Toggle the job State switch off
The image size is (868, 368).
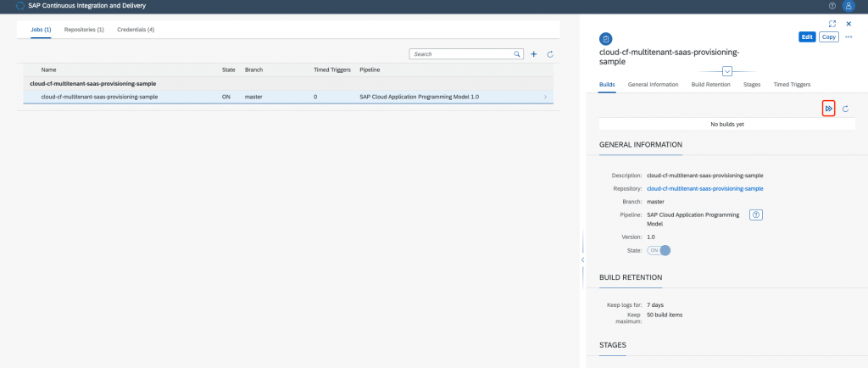coord(659,250)
